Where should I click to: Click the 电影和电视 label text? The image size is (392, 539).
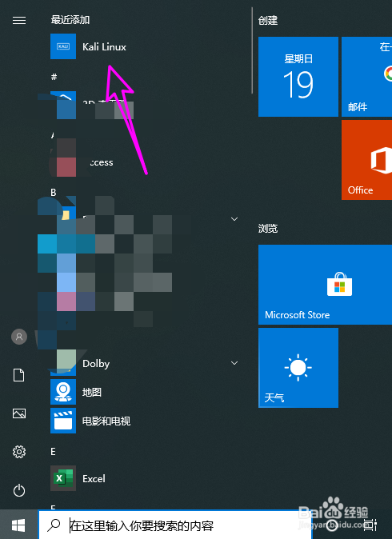[106, 421]
